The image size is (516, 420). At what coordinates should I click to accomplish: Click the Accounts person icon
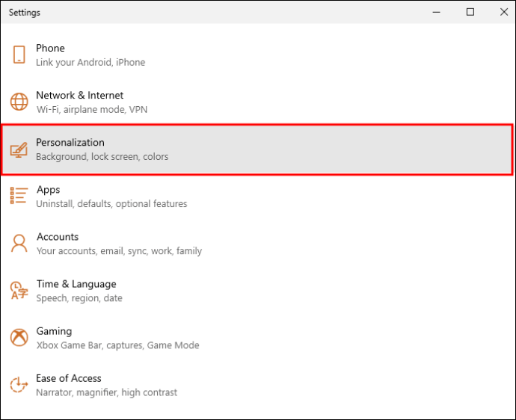point(19,244)
